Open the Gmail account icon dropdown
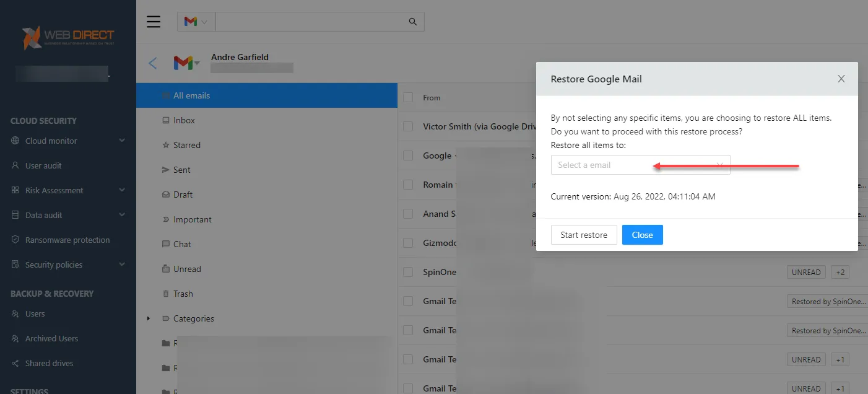This screenshot has width=868, height=394. [x=186, y=63]
